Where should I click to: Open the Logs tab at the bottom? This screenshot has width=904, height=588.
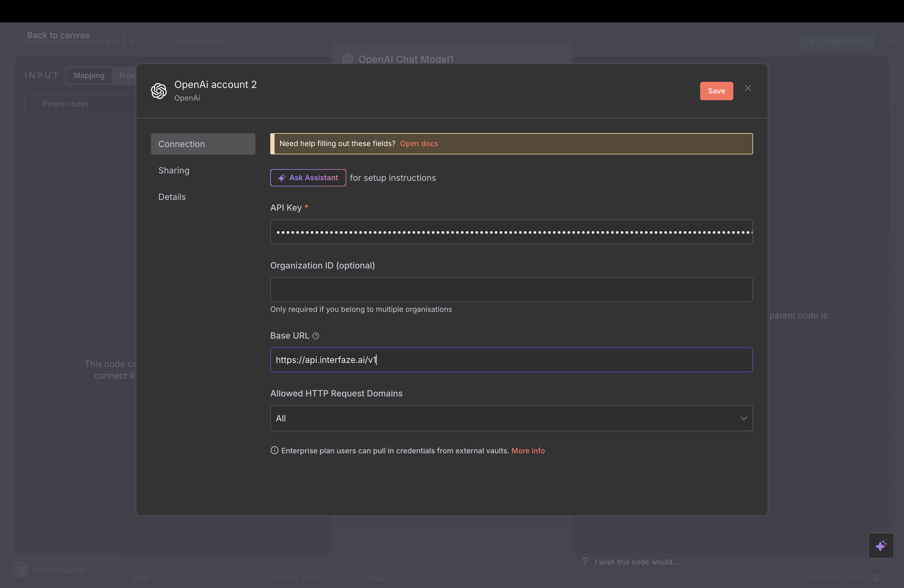[375, 578]
